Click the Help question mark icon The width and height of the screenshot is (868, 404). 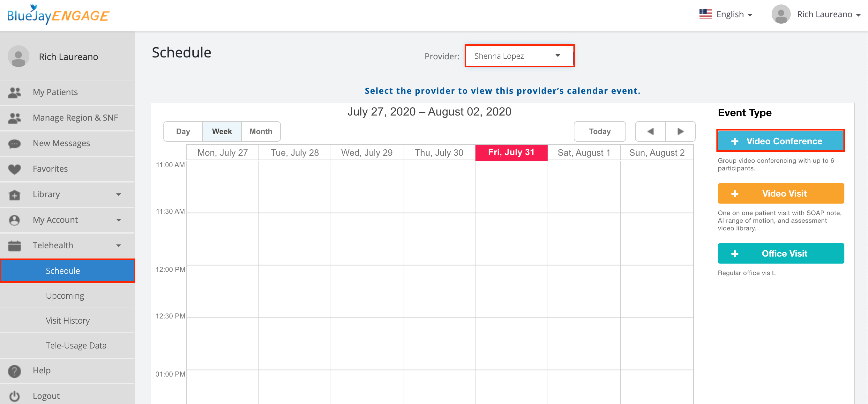click(14, 370)
